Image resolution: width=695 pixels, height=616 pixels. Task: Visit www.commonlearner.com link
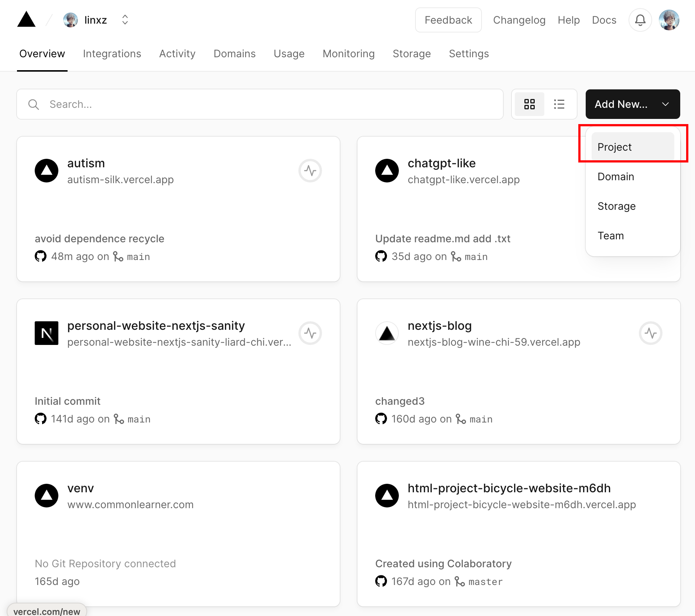click(x=130, y=505)
